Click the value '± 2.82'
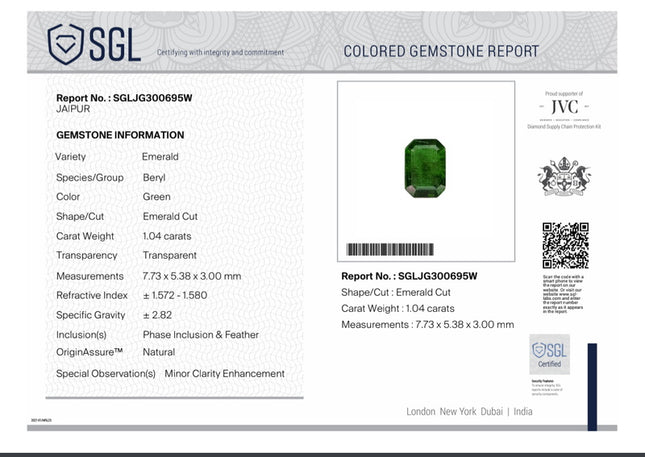The image size is (645, 457). [x=158, y=315]
